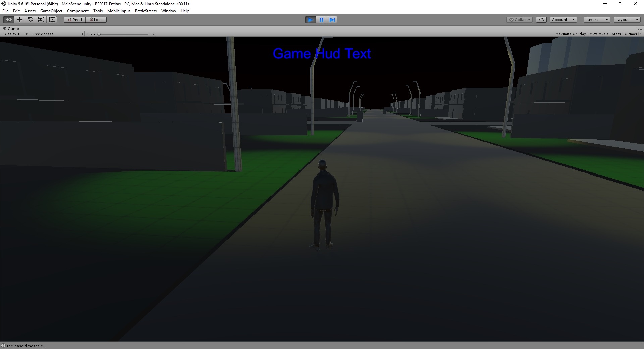Open the cloud services panel
Viewport: 644px width, 349px height.
[541, 20]
